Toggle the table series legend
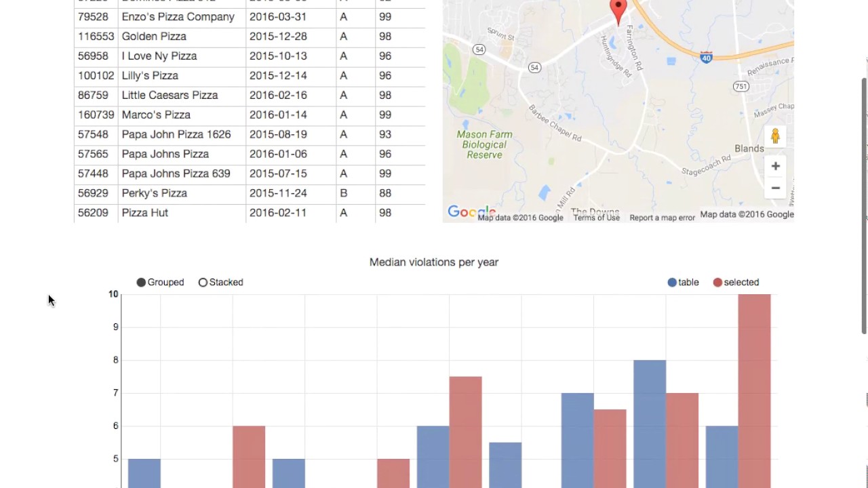Image resolution: width=868 pixels, height=488 pixels. pos(683,282)
